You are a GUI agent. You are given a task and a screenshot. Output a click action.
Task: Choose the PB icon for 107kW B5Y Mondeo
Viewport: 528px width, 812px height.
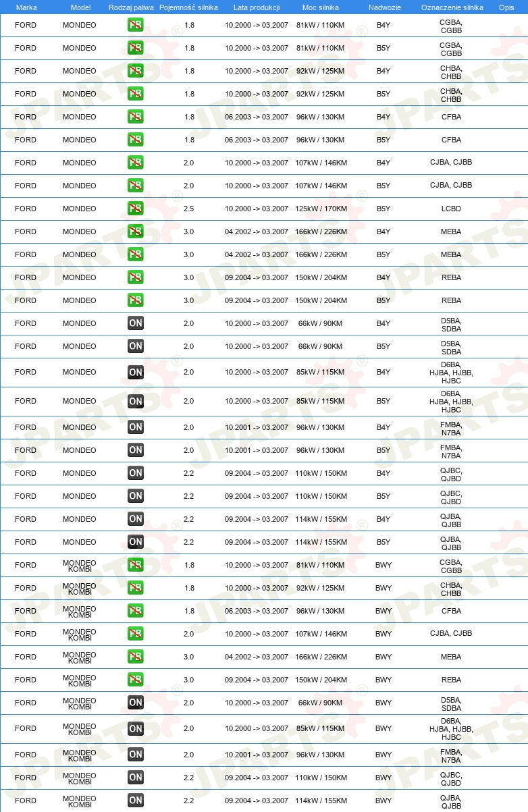(136, 186)
